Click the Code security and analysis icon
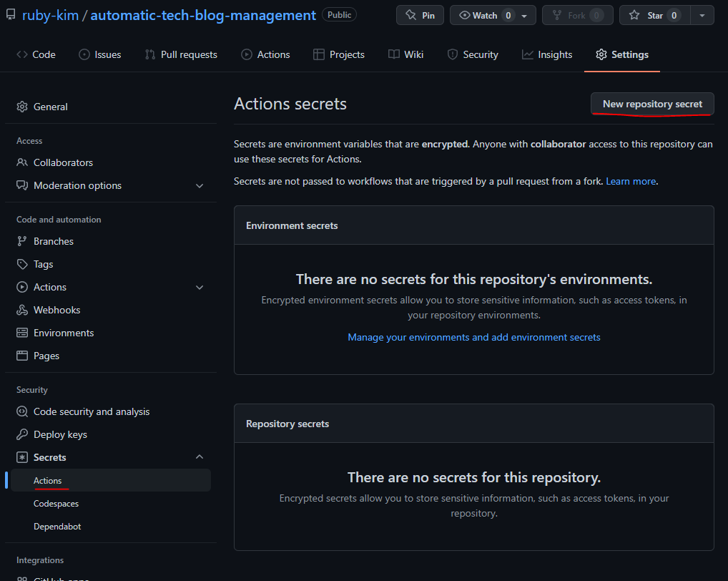This screenshot has height=581, width=728. [22, 411]
